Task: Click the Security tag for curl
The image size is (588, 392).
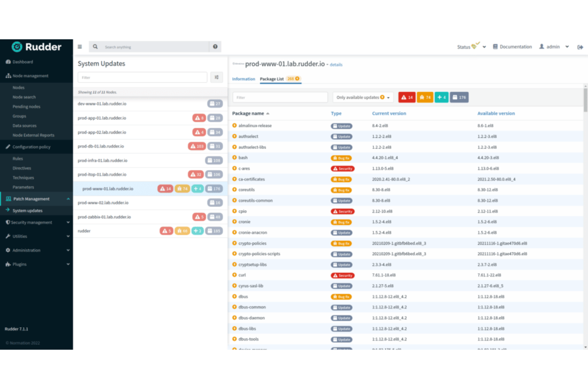Action: click(x=342, y=275)
